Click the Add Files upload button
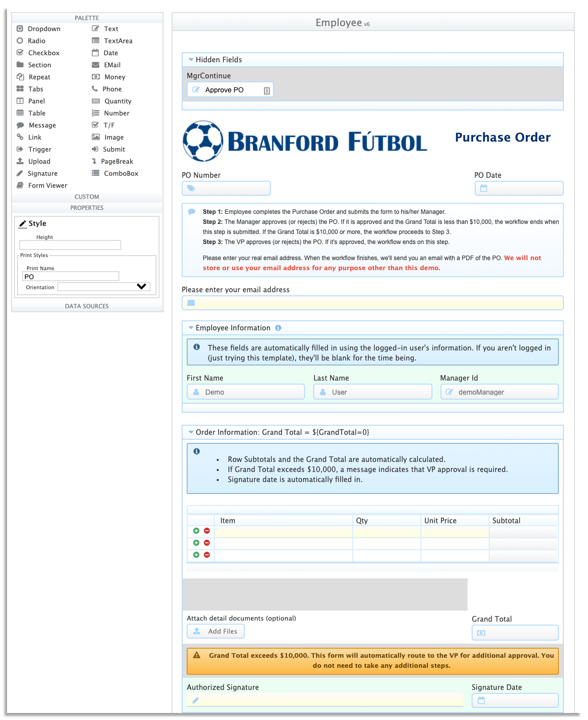Viewport: 588px width, 720px height. pyautogui.click(x=216, y=631)
